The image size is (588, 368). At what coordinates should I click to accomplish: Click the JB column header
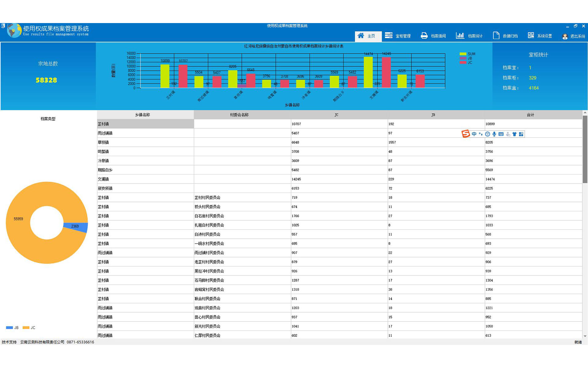point(436,115)
